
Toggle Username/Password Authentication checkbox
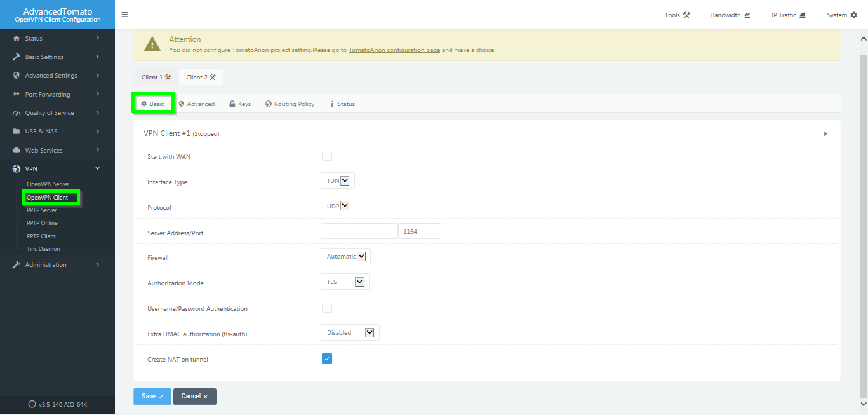tap(327, 308)
